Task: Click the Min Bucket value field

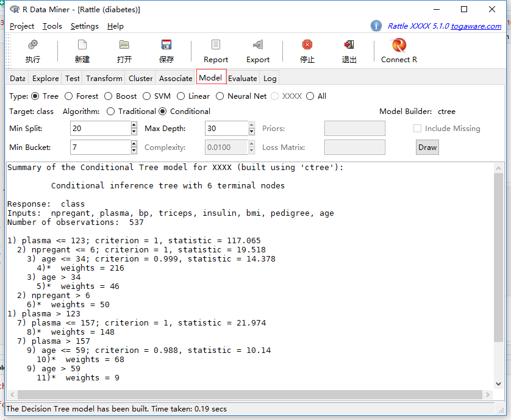Action: pos(101,148)
